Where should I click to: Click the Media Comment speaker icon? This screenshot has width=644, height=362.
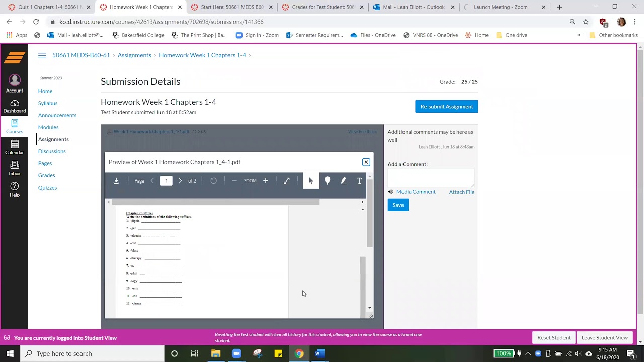pyautogui.click(x=391, y=192)
